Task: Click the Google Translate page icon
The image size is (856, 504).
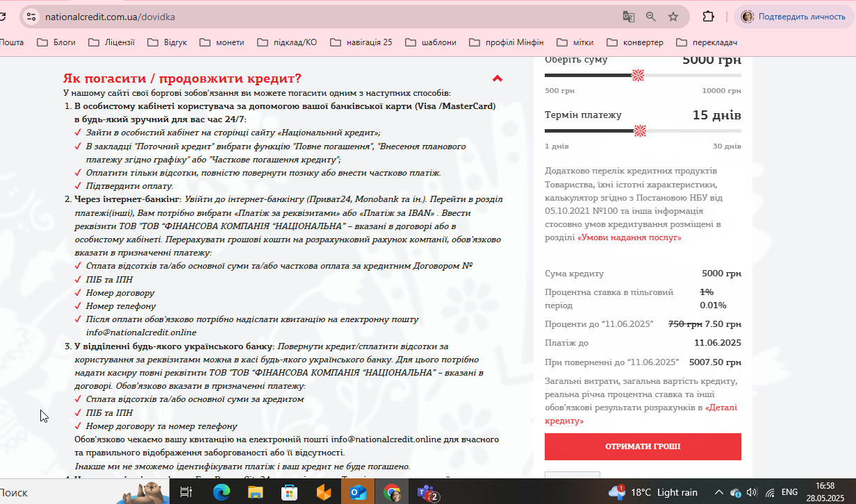Action: pos(628,17)
